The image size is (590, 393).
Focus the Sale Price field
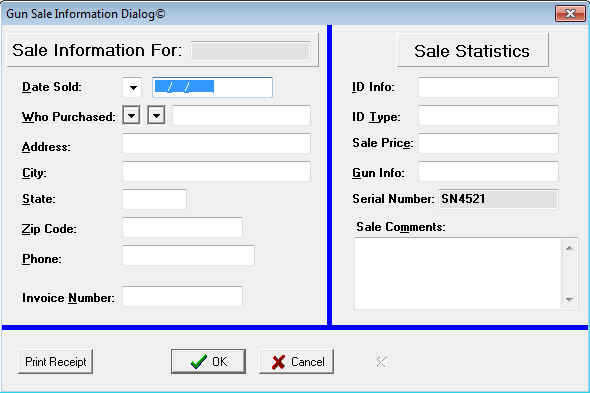pyautogui.click(x=488, y=143)
